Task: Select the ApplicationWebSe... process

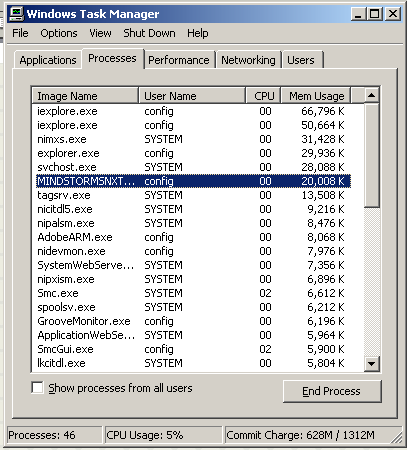Action: point(193,335)
